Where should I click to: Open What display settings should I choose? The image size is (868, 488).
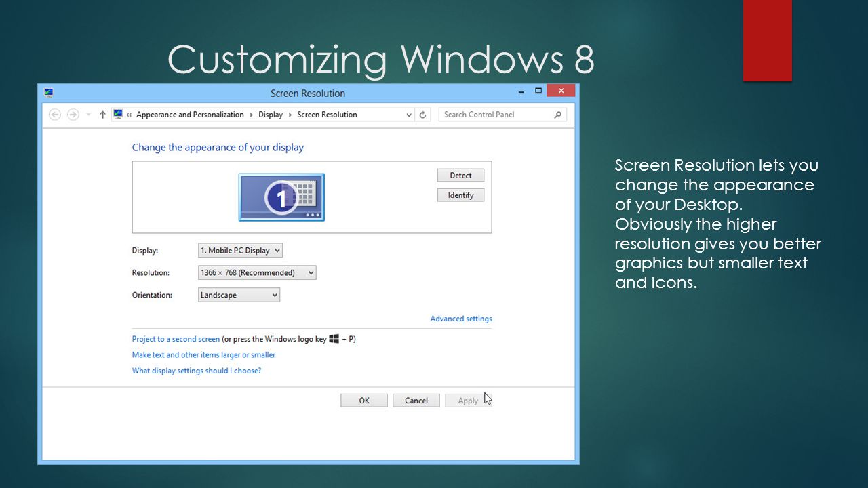pos(197,371)
